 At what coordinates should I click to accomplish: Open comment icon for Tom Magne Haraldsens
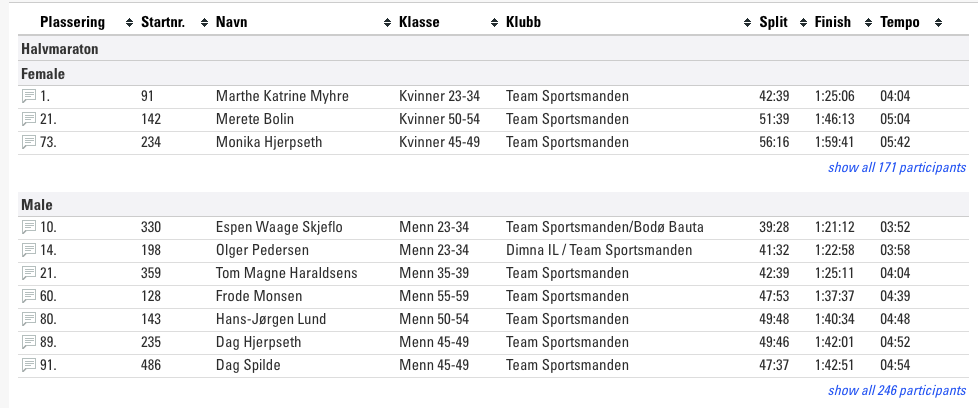pos(29,273)
